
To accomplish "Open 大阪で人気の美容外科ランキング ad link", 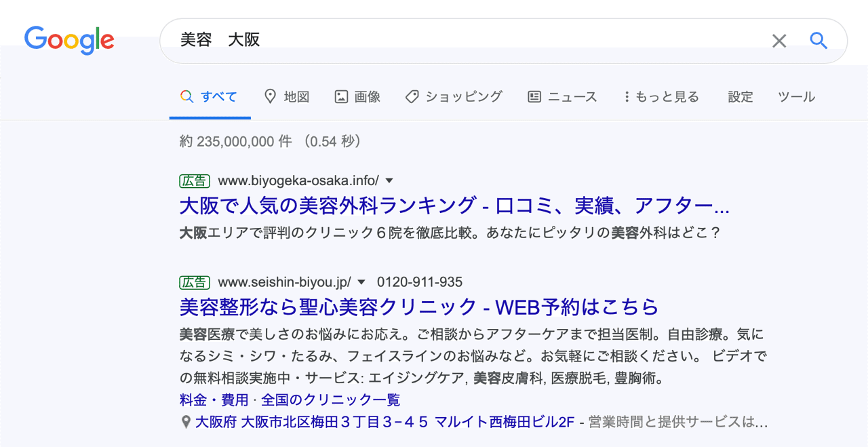I will [x=454, y=205].
